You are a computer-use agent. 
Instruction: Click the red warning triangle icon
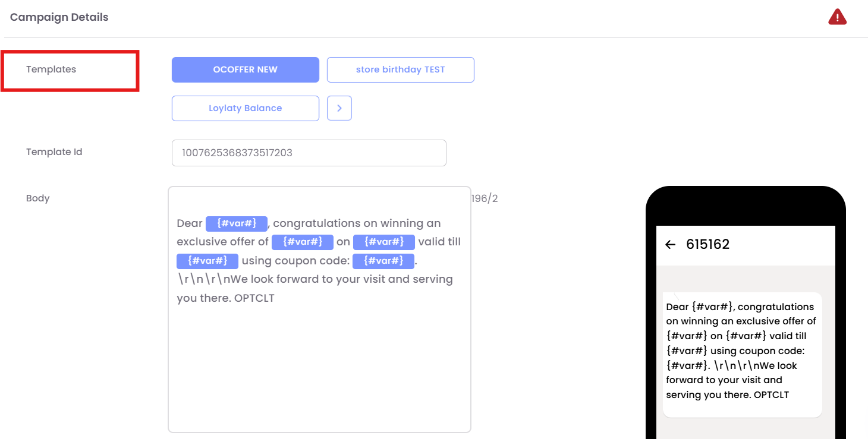coord(837,17)
